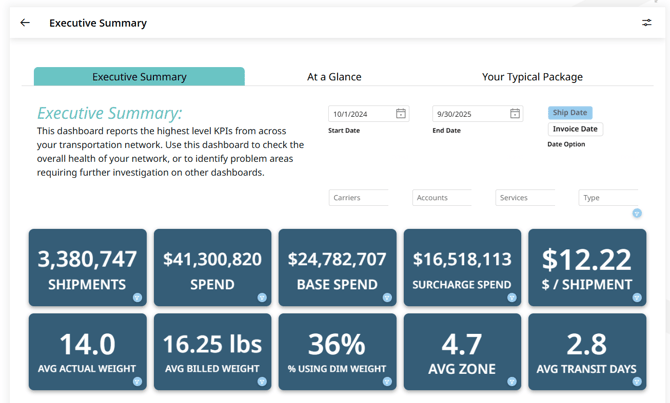Open the Start Date calendar picker
This screenshot has height=403, width=670.
[400, 114]
